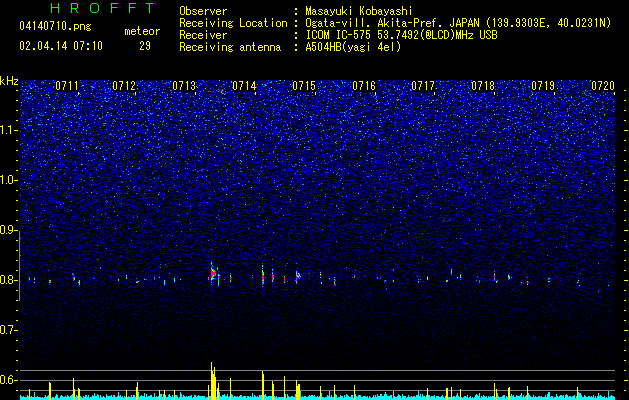The height and width of the screenshot is (400, 629).
Task: Click the 0711 time marker
Action: point(67,85)
